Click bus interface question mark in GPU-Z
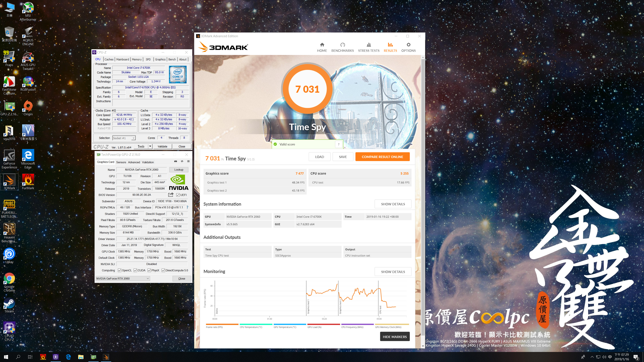 click(187, 207)
